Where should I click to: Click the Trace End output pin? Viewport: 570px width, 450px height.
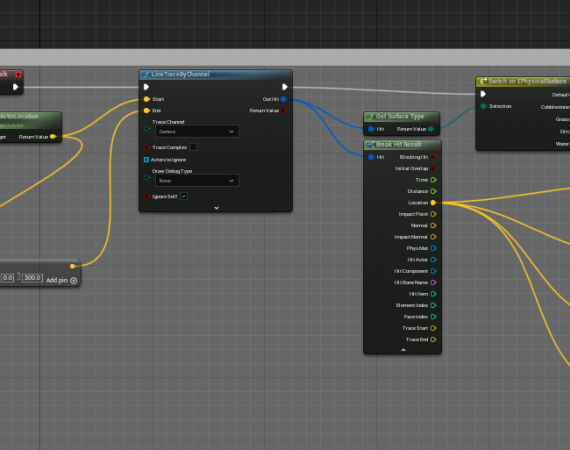click(433, 339)
